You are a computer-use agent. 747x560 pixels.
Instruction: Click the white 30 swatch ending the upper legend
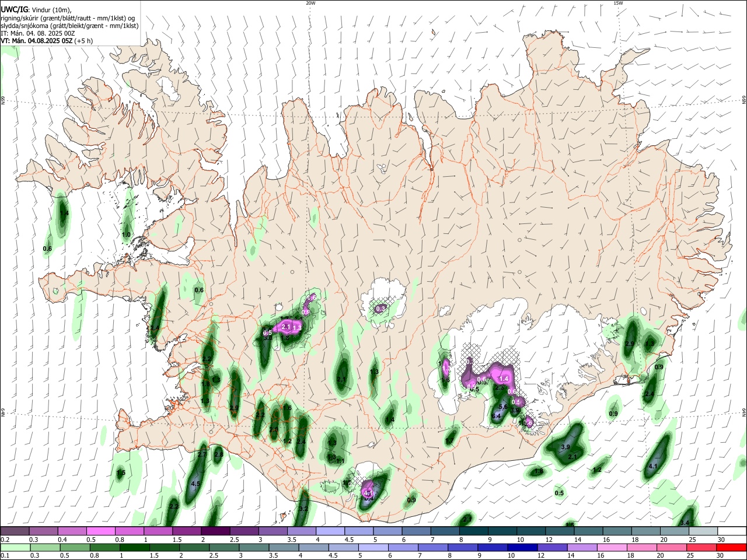tap(732, 531)
